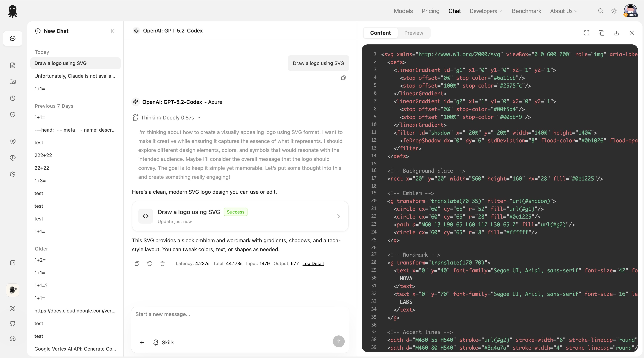Collapse the Thinking Deeply section

199,118
